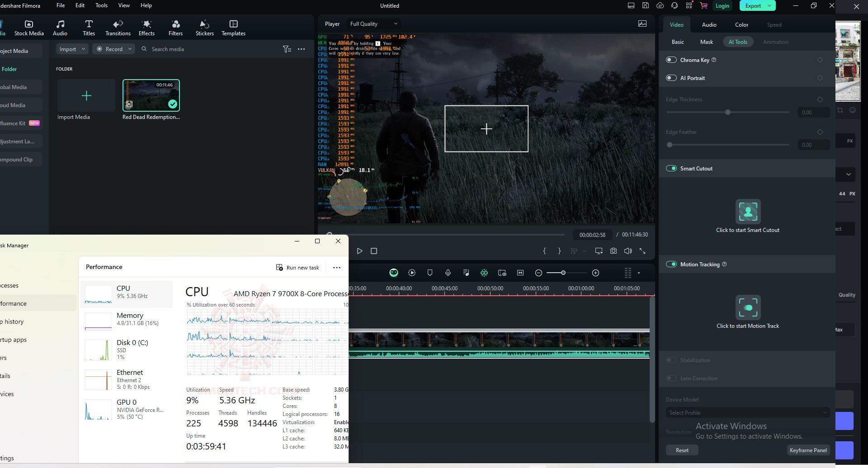The height and width of the screenshot is (468, 868).
Task: Take a snapshot with camera icon
Action: point(613,251)
